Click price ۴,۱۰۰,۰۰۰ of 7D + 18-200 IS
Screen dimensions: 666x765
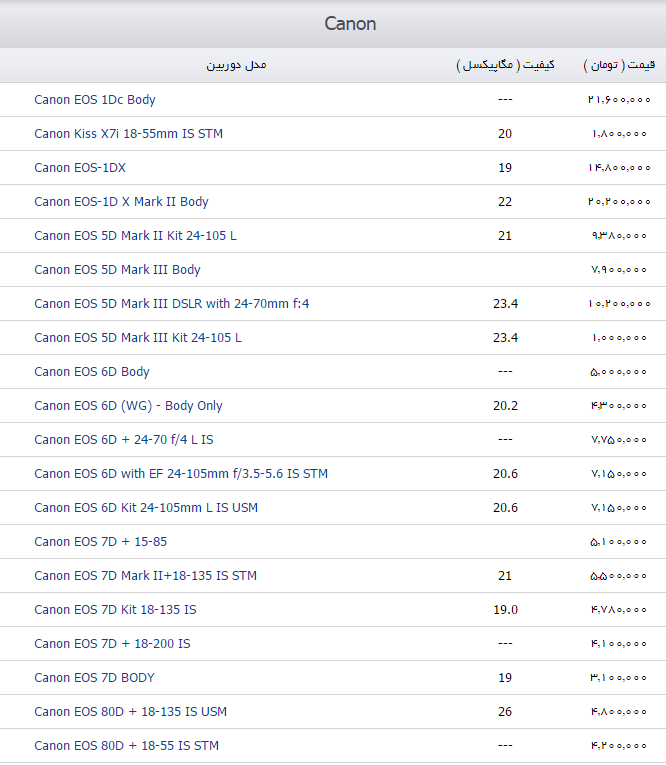pos(619,644)
